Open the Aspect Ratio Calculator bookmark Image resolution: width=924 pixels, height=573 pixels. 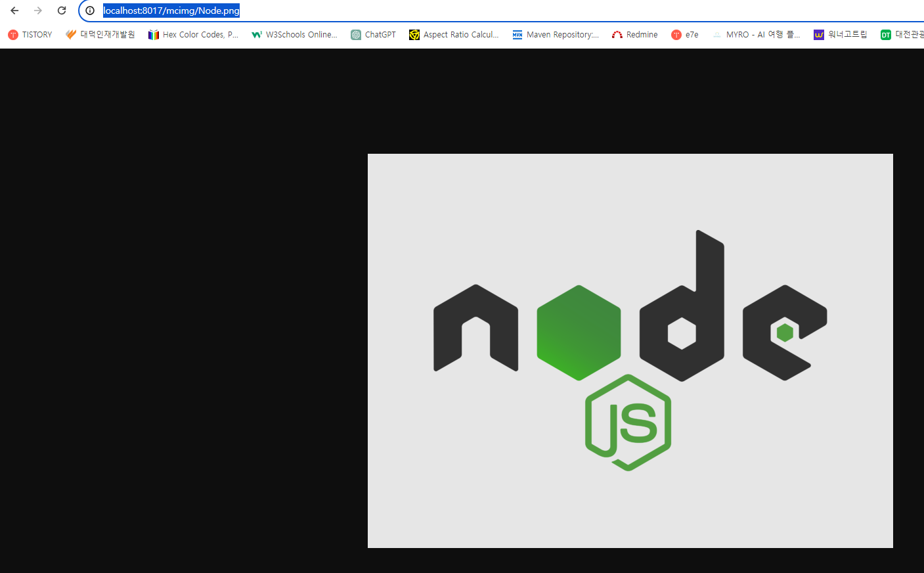click(454, 35)
